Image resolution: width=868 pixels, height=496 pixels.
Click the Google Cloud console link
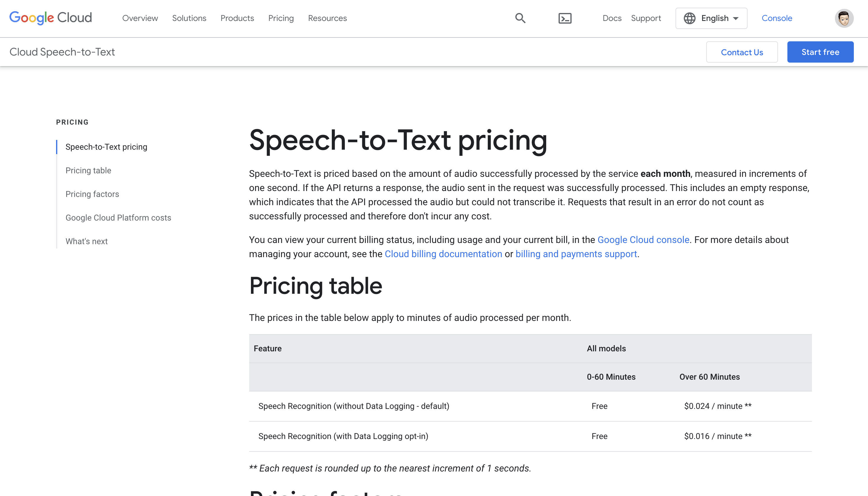(643, 240)
